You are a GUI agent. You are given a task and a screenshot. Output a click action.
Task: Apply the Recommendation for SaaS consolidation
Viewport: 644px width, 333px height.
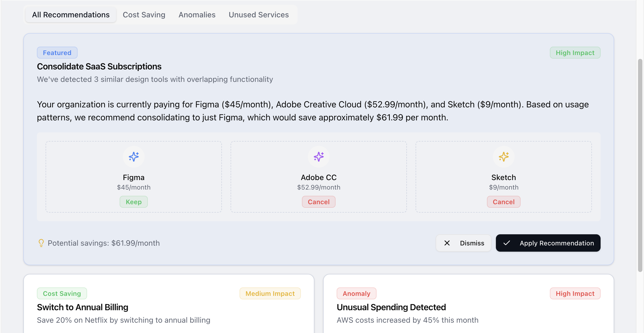(x=548, y=243)
